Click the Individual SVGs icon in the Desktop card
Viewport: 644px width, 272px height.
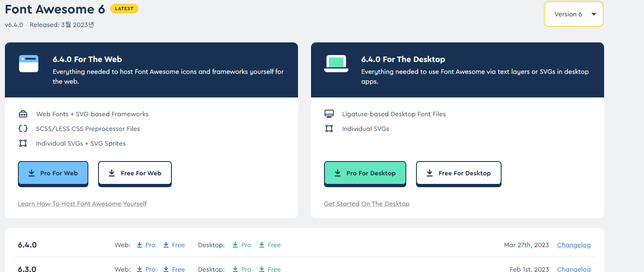(329, 128)
